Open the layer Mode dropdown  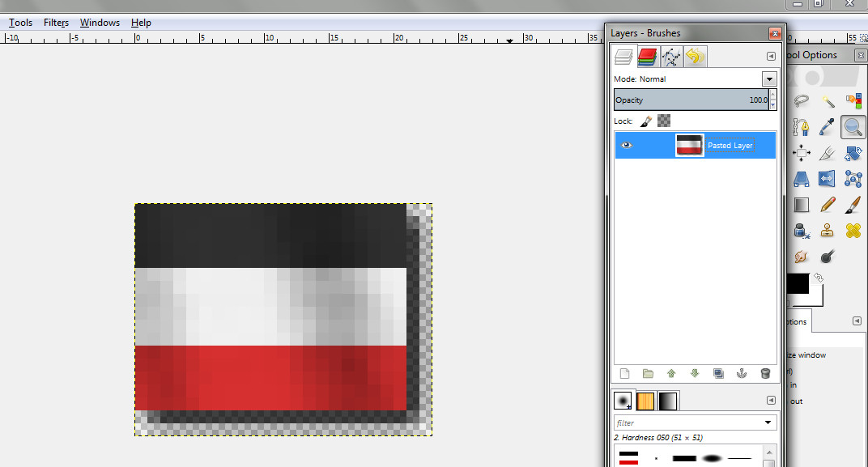point(768,79)
